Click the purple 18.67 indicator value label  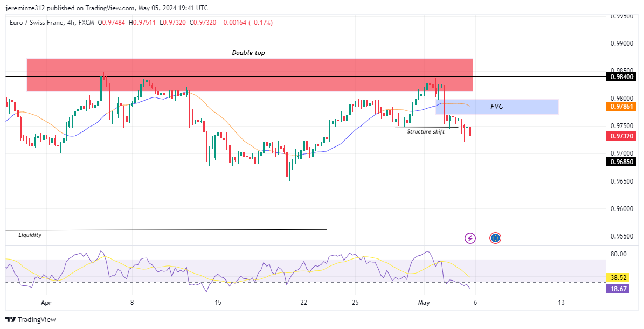[619, 289]
